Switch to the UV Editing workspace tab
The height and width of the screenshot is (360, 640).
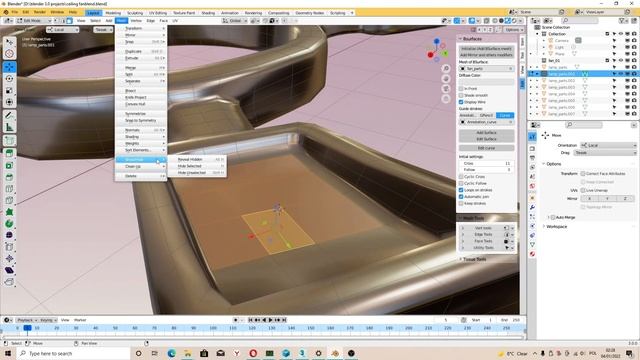158,13
